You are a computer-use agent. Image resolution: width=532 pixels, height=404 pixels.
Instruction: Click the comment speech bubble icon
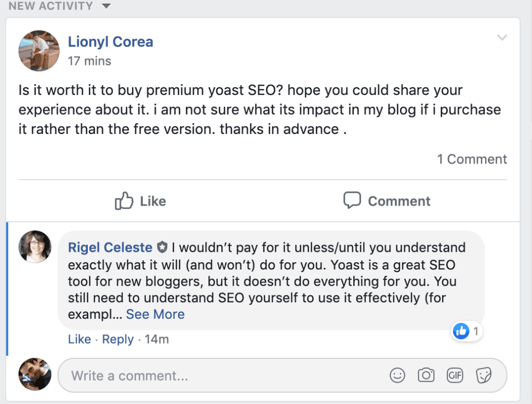tap(352, 200)
